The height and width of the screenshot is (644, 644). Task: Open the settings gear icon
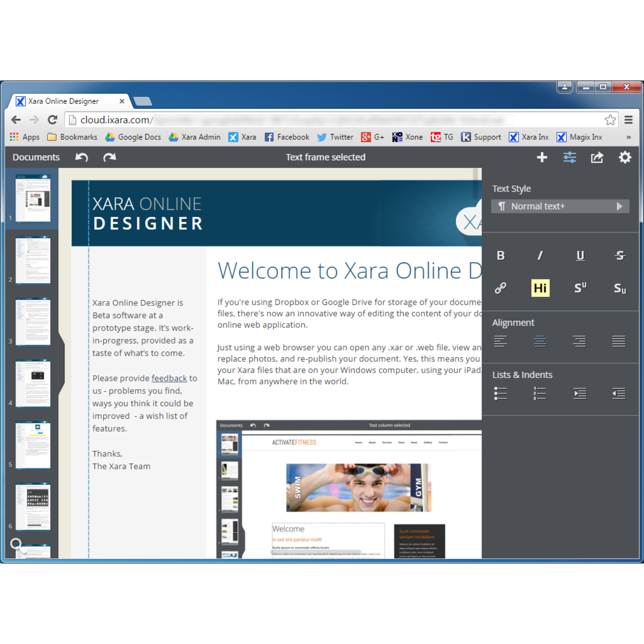click(625, 157)
